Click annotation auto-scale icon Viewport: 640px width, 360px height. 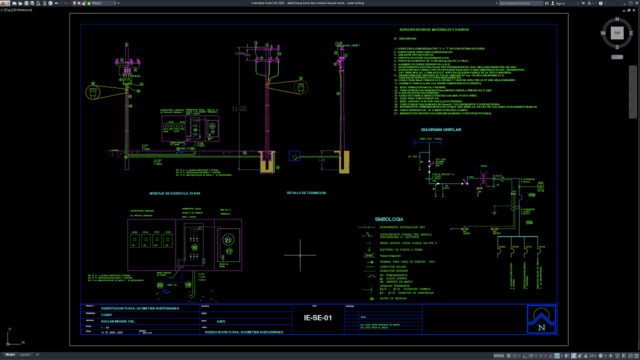tap(580, 356)
